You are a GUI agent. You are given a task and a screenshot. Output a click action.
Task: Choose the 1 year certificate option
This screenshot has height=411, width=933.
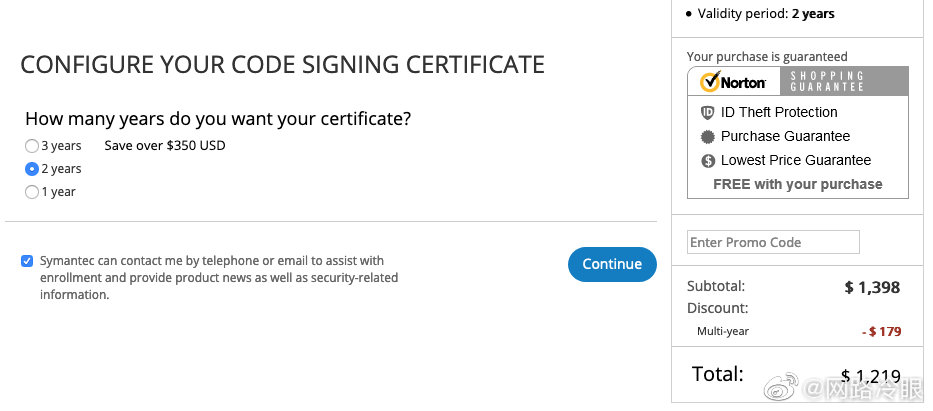tap(32, 192)
